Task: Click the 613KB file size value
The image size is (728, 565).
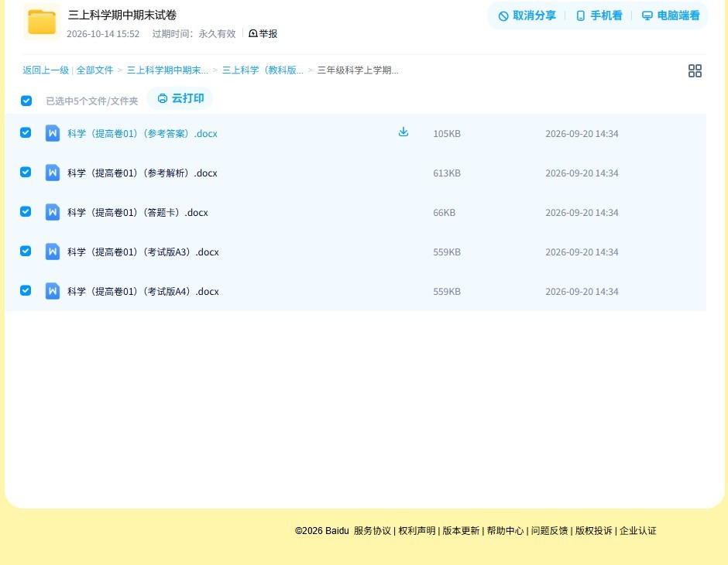Action: click(x=447, y=173)
